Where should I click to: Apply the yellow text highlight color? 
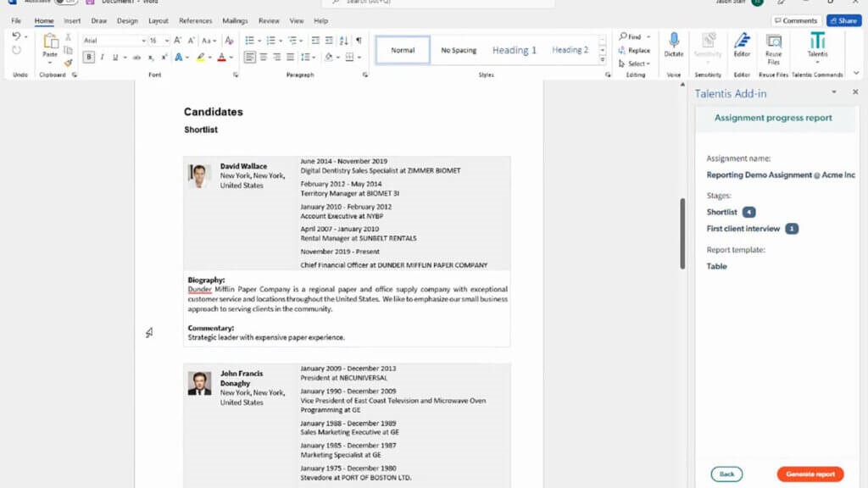(x=200, y=58)
